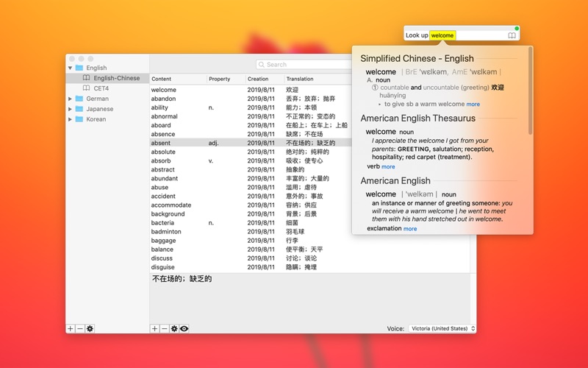
Task: Click the Simplified Chinese - English heading
Action: (417, 59)
